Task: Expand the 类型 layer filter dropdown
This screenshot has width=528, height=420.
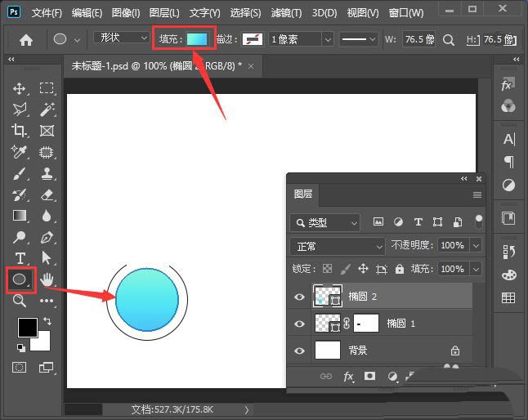Action: [325, 222]
